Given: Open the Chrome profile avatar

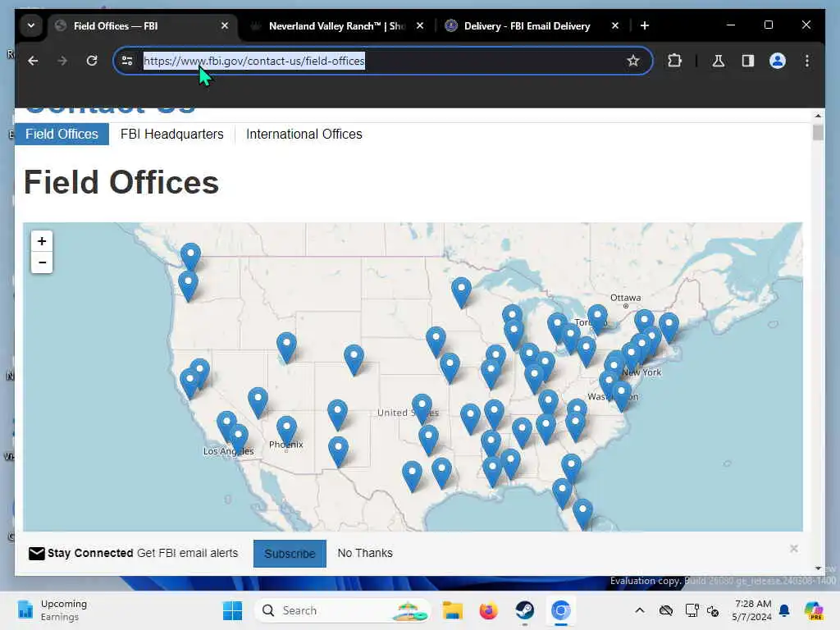Looking at the screenshot, I should (778, 61).
